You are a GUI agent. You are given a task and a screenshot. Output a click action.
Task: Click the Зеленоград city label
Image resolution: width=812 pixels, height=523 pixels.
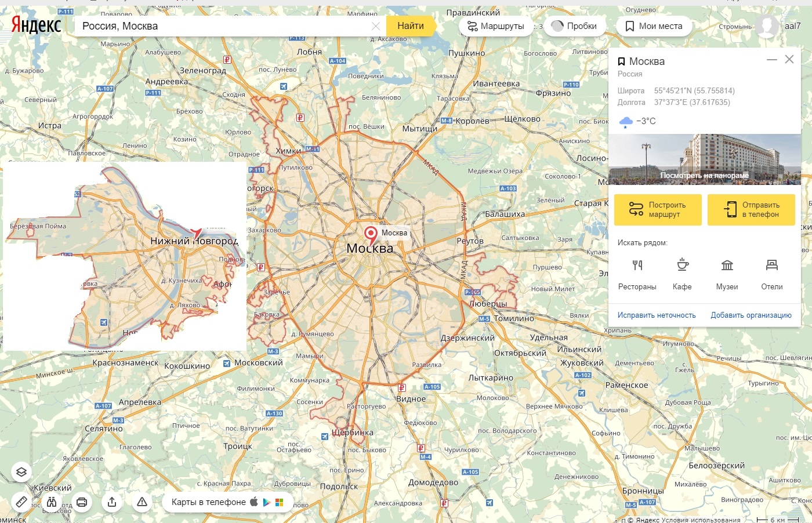click(x=203, y=70)
